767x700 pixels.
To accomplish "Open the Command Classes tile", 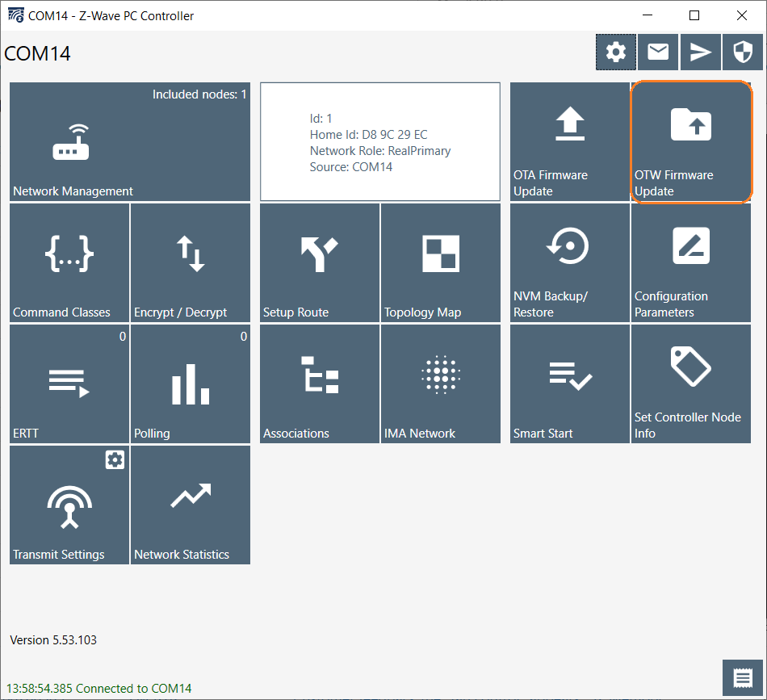I will 69,263.
